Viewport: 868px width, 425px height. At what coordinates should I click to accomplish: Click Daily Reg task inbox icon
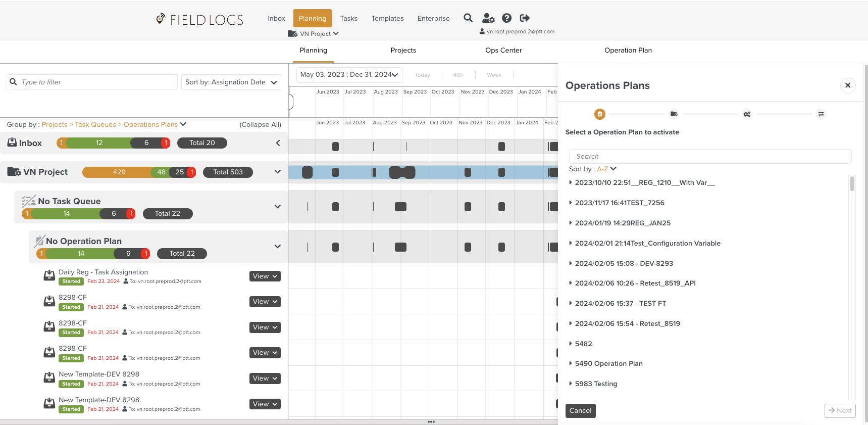point(49,276)
